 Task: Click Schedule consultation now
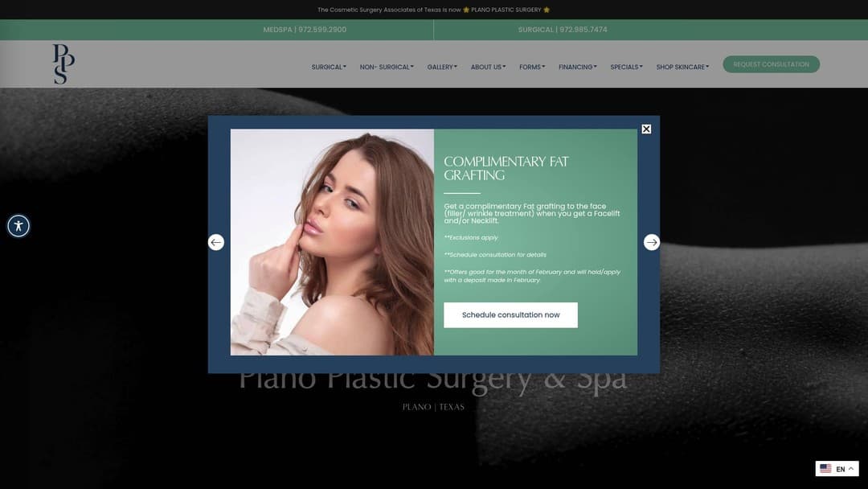coord(510,314)
